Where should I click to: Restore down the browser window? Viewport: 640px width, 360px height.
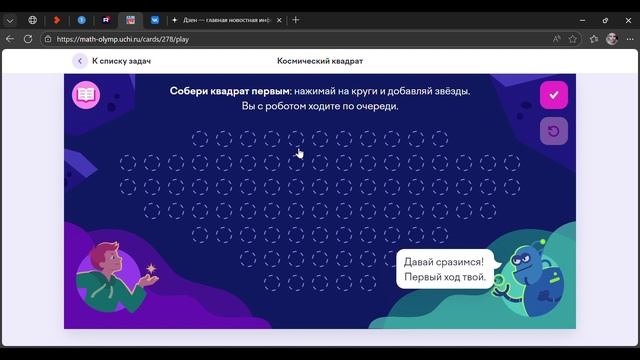tap(605, 20)
